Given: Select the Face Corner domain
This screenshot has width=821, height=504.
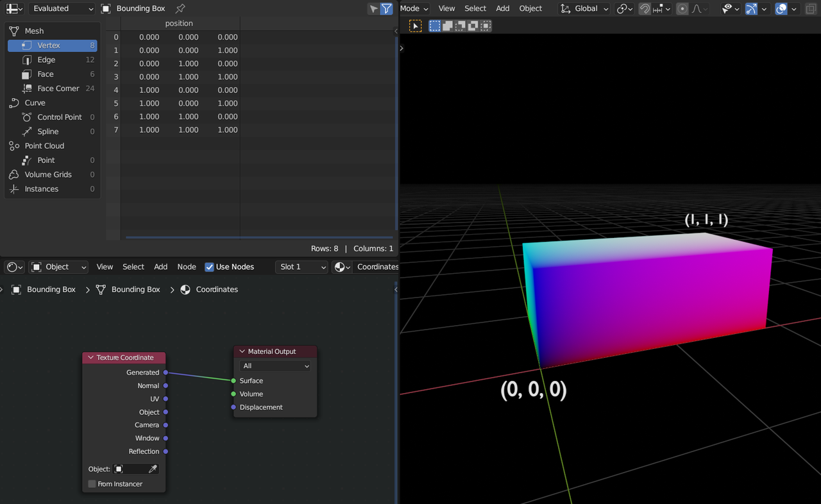Looking at the screenshot, I should [58, 88].
